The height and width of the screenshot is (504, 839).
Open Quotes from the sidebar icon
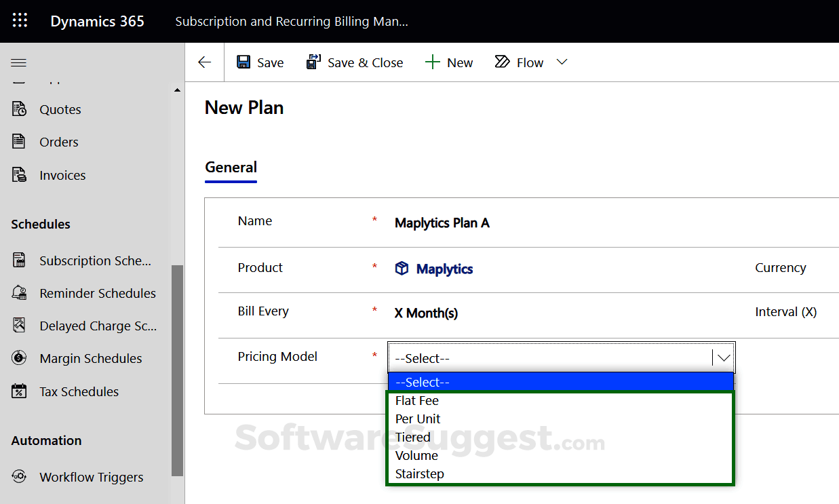(x=19, y=109)
